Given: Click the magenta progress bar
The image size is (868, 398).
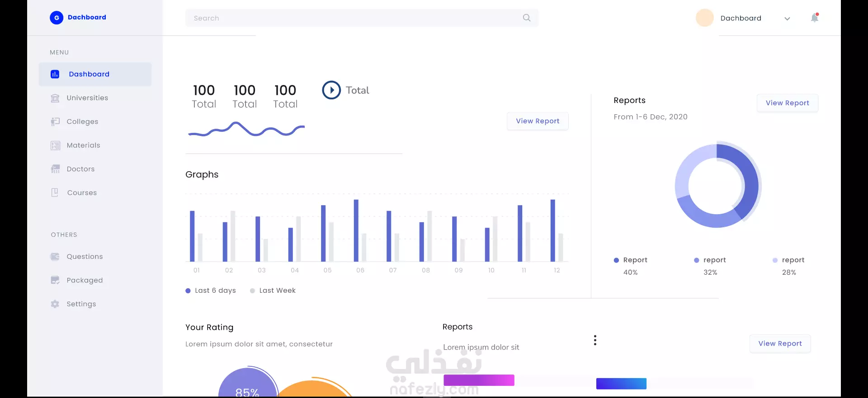Looking at the screenshot, I should (479, 380).
